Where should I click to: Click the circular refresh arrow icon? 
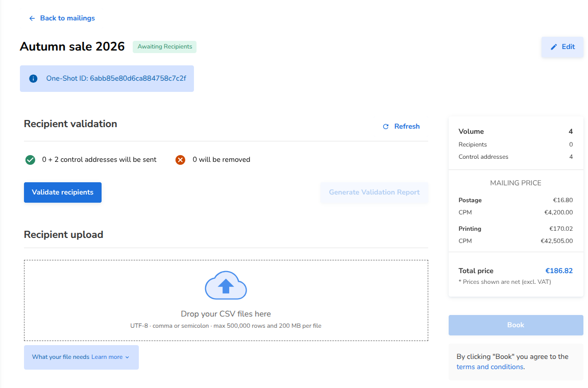pos(385,127)
